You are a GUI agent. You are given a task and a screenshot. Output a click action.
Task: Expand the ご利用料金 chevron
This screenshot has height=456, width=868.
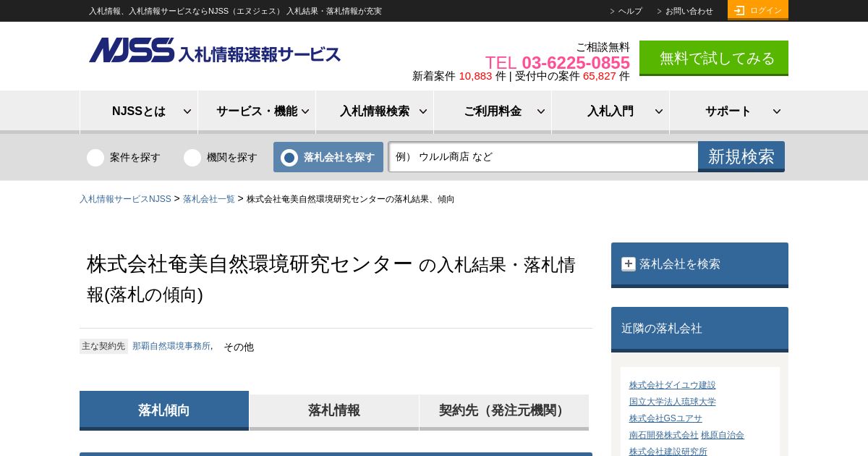coord(541,111)
